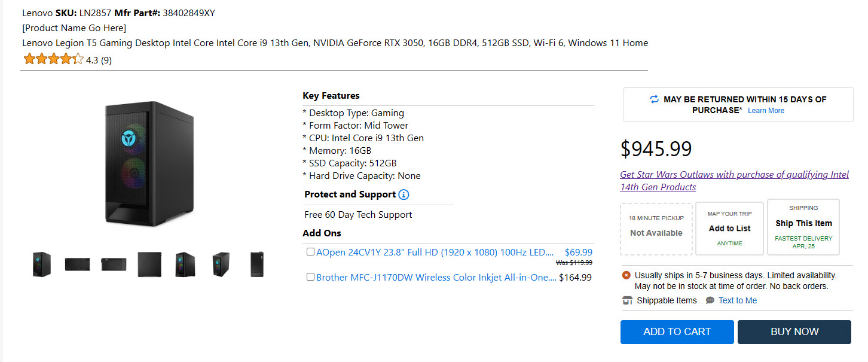Check the AOpen 24CV1Y monitor add-on box

(x=310, y=252)
